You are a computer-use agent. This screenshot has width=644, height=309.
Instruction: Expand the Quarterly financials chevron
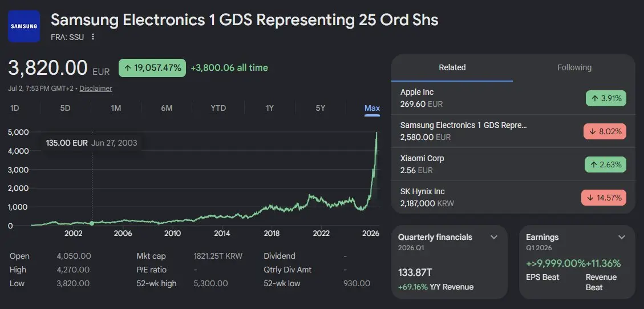pyautogui.click(x=494, y=237)
